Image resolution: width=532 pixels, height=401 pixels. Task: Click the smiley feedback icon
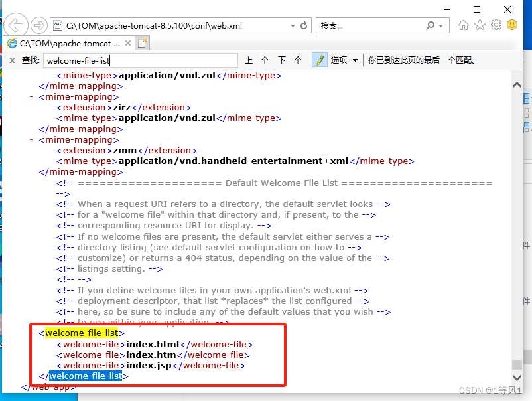coord(512,25)
